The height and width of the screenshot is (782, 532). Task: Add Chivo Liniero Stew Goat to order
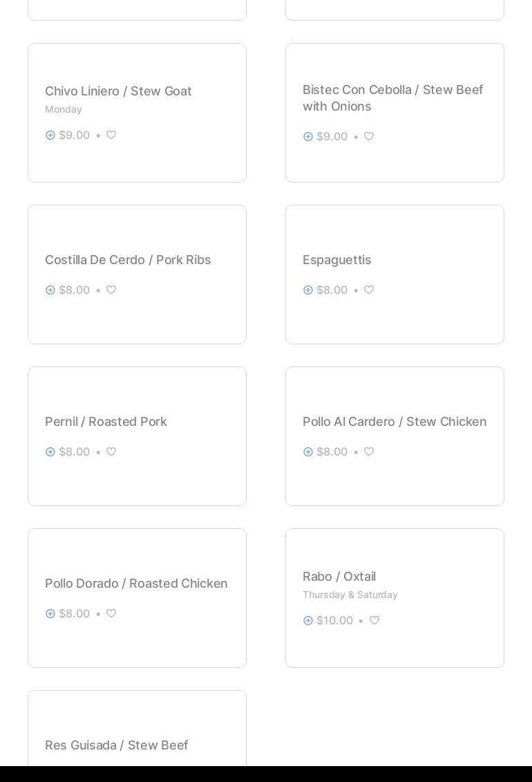click(50, 136)
